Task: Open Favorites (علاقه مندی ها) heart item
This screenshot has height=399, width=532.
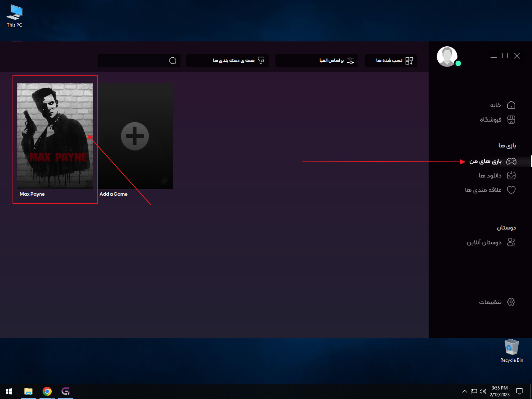Action: coord(490,190)
